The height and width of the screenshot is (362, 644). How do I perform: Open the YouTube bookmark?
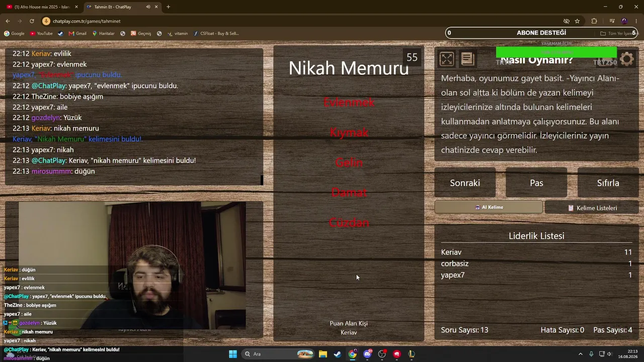[x=41, y=34]
